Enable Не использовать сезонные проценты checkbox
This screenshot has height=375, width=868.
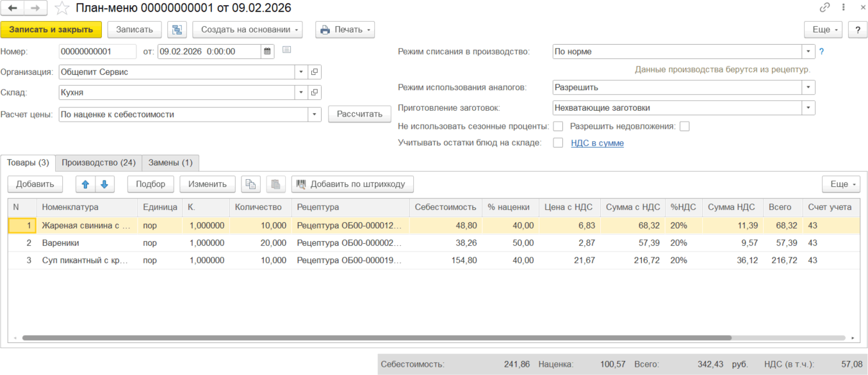558,127
